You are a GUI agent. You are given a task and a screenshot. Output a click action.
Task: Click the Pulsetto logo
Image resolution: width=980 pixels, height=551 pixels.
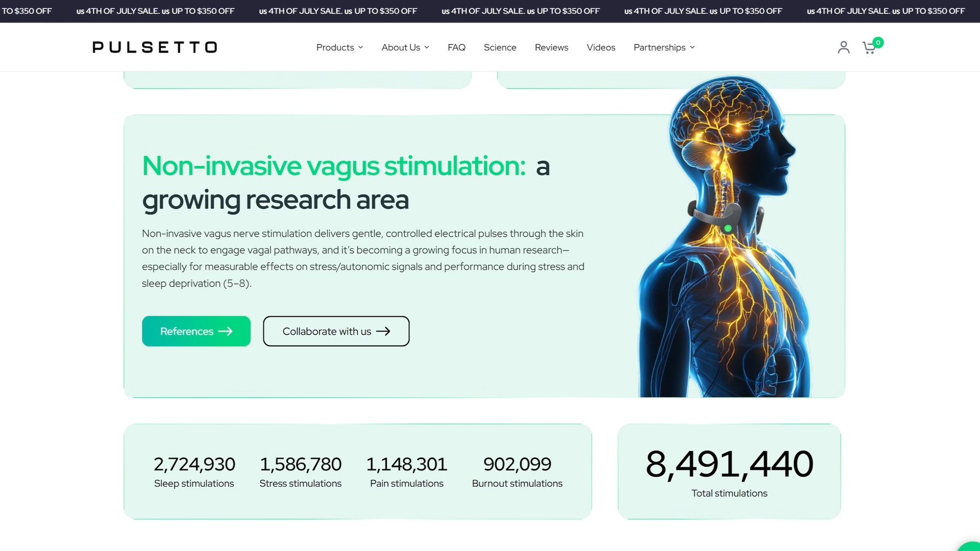[155, 47]
